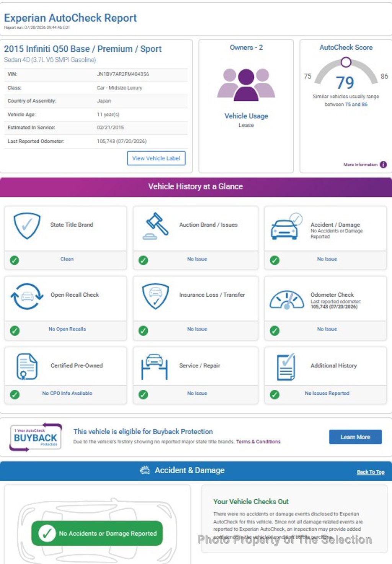Click the Clean status under State Title Brand
This screenshot has width=392, height=564.
click(67, 259)
